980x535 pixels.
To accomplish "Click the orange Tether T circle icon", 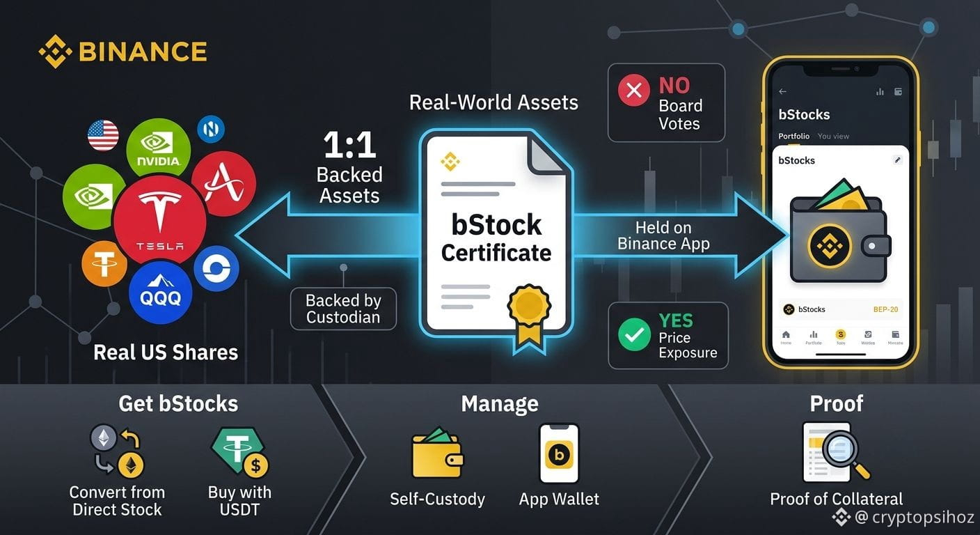I will 104,264.
